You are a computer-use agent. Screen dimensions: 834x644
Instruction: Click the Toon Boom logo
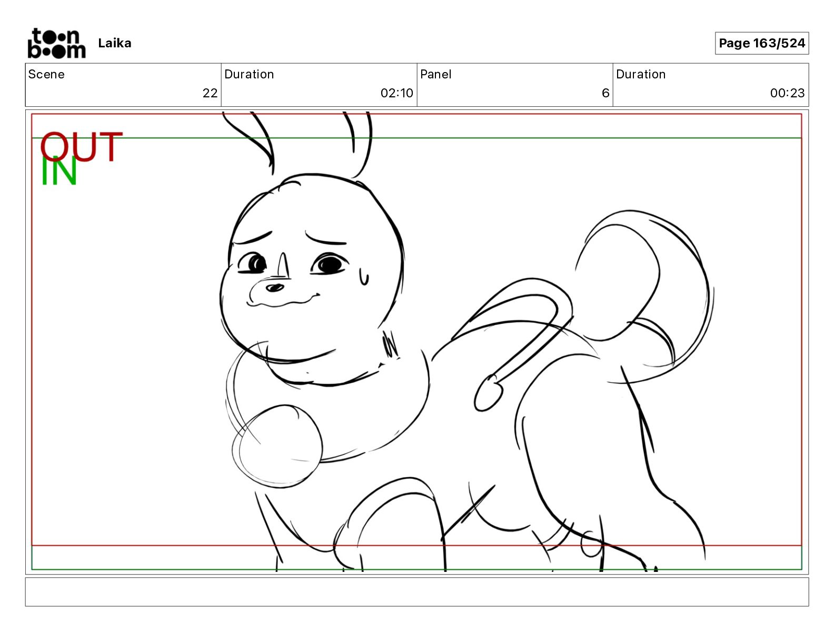point(56,43)
